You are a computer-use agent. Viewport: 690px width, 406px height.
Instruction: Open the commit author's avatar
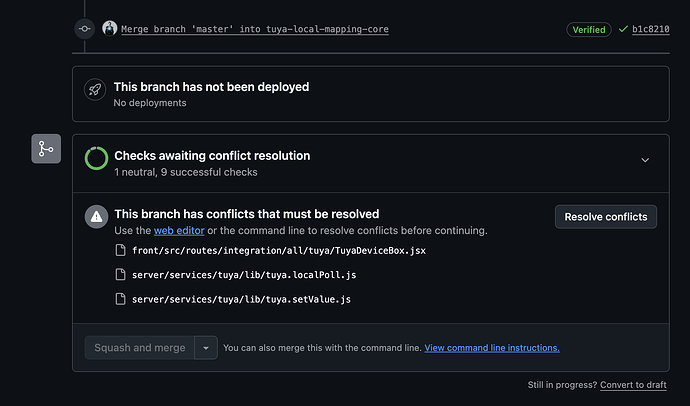[110, 28]
